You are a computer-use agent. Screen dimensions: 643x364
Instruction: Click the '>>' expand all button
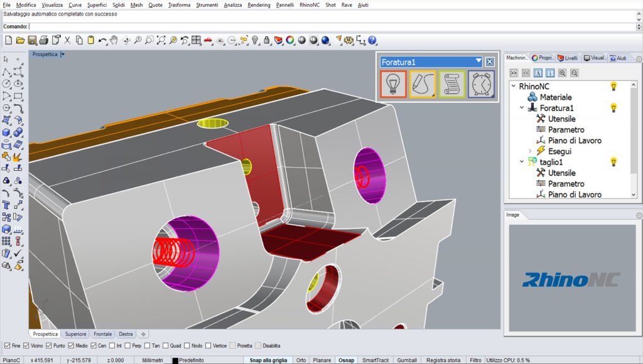point(514,73)
